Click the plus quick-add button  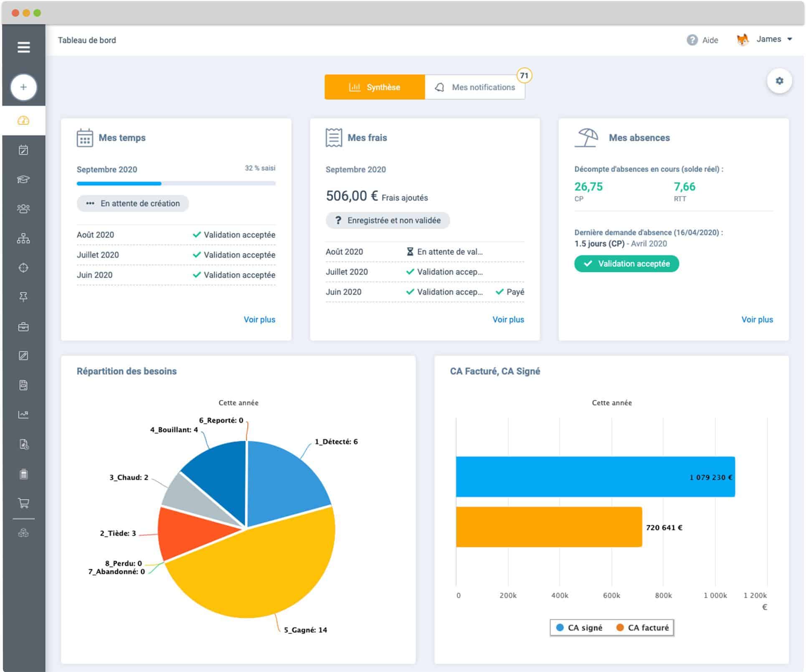click(x=23, y=87)
